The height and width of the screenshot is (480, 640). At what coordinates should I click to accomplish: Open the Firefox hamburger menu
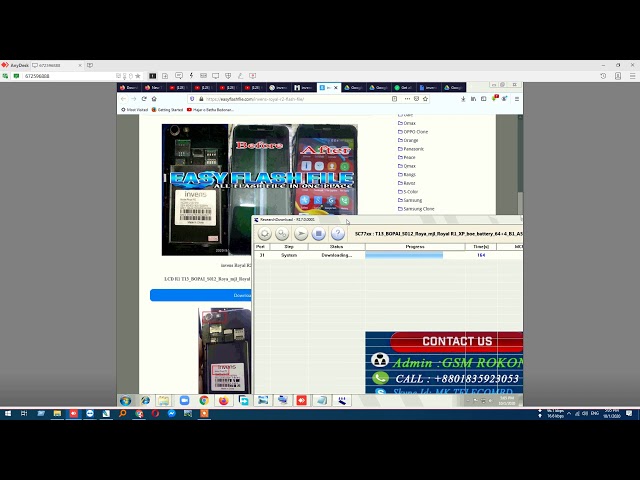click(517, 99)
